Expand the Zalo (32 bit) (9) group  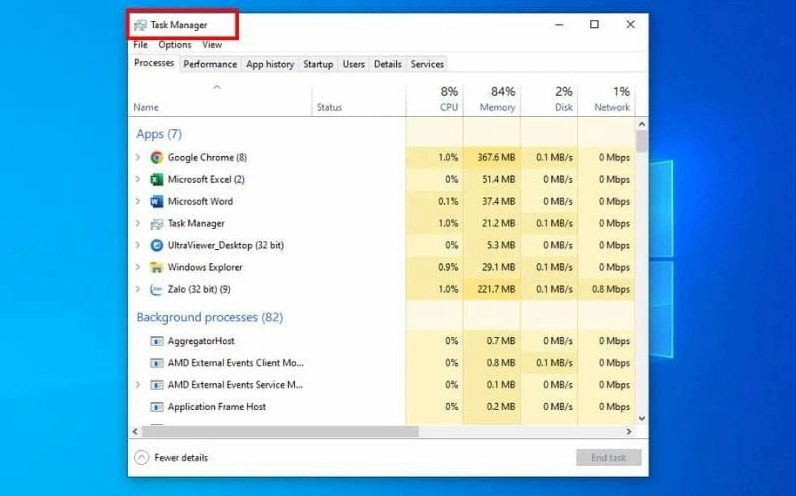138,289
